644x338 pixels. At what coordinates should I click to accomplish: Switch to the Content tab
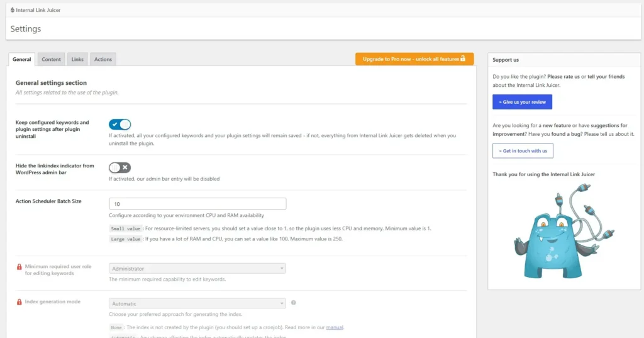51,59
